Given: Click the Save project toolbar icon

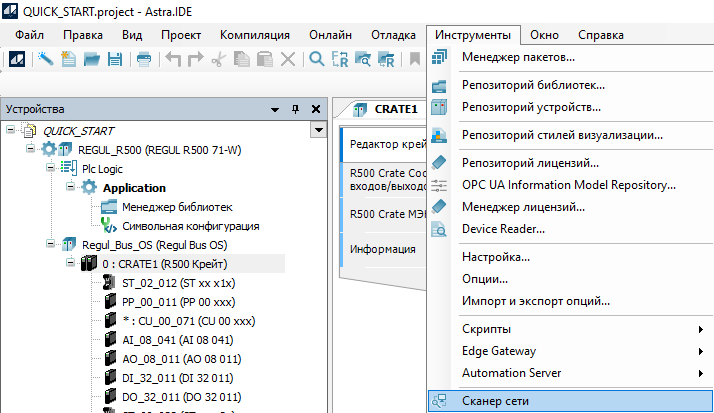Looking at the screenshot, I should 114,59.
